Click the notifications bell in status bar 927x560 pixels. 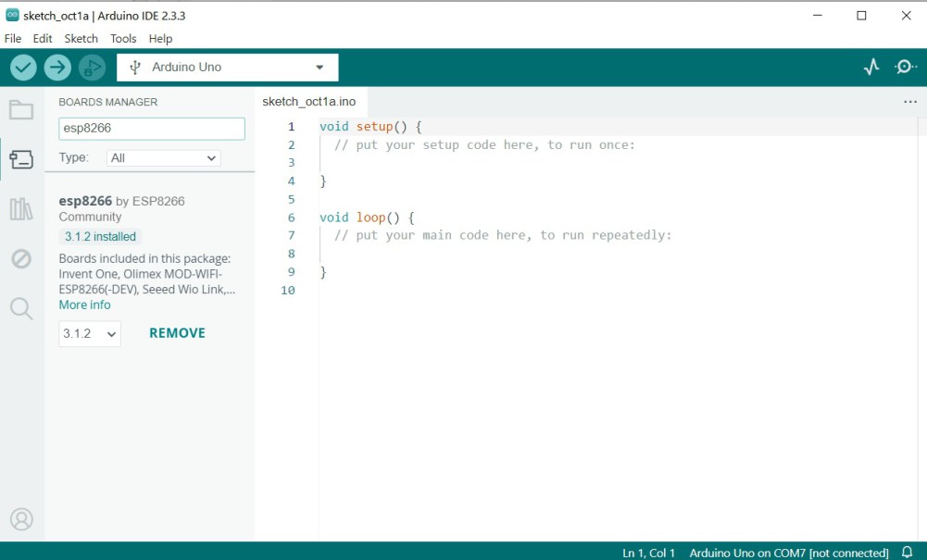point(907,552)
